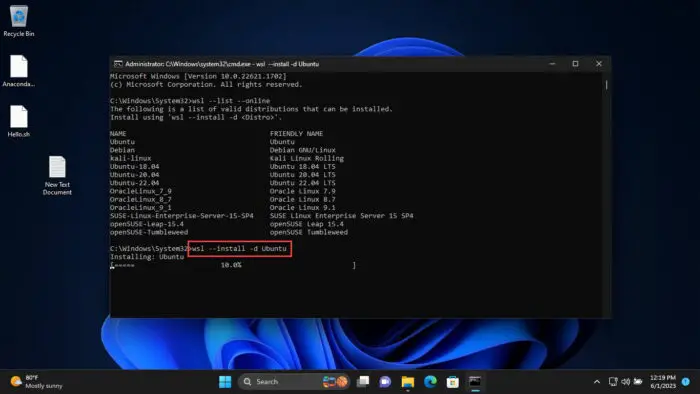This screenshot has height=394, width=700.
Task: Click the 'Ubuntu-22.04' distribution name
Action: [x=134, y=183]
